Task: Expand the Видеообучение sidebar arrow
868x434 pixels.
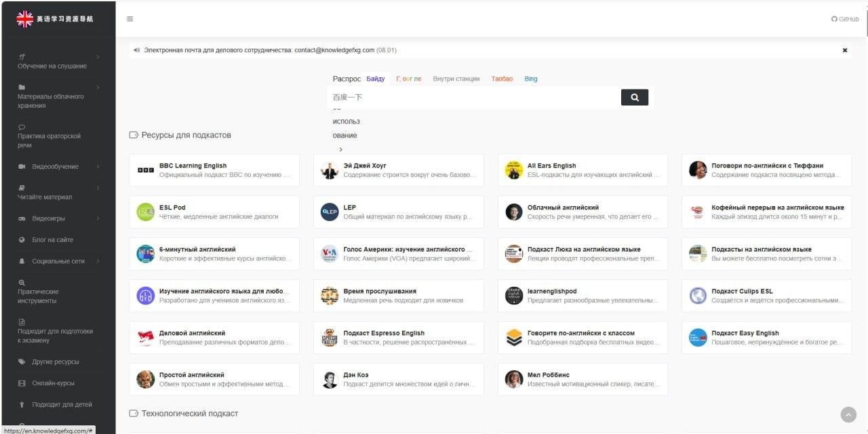Action: (98, 167)
